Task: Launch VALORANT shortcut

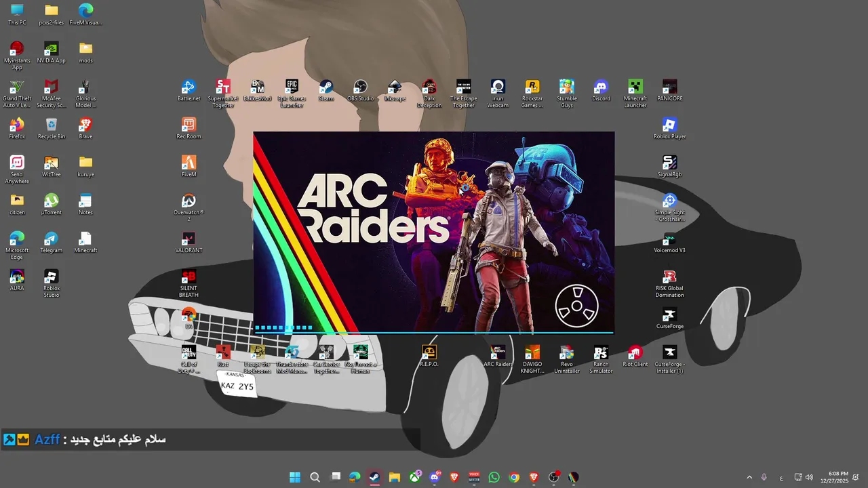Action: [189, 243]
